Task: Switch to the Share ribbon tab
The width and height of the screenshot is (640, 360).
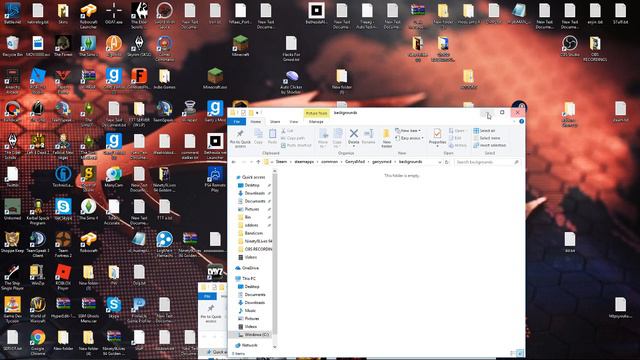Action: tap(275, 122)
